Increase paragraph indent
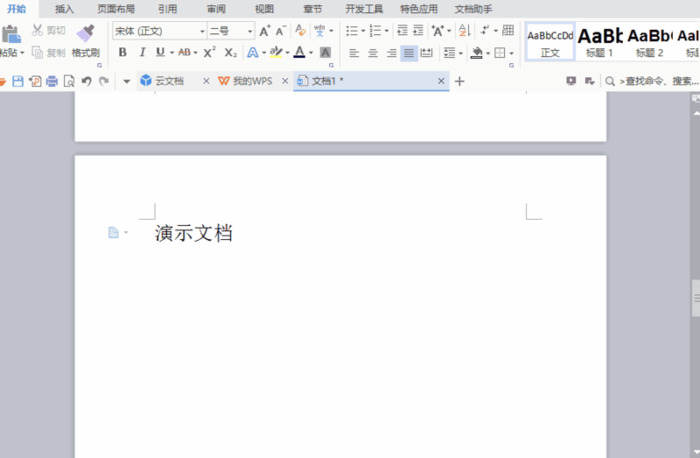700x458 pixels. (x=418, y=30)
